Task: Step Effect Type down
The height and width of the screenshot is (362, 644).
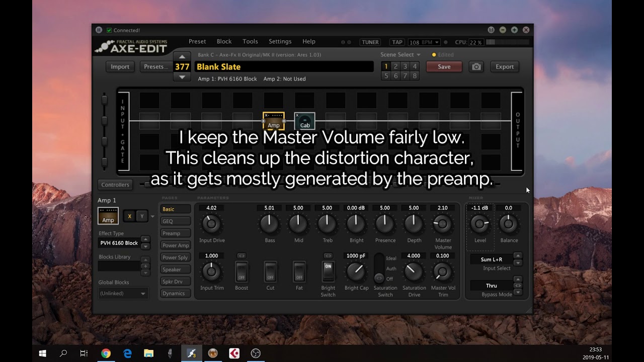Action: (145, 246)
